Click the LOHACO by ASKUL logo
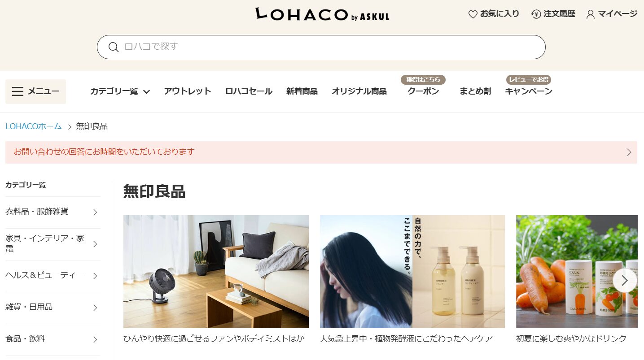 pyautogui.click(x=322, y=14)
